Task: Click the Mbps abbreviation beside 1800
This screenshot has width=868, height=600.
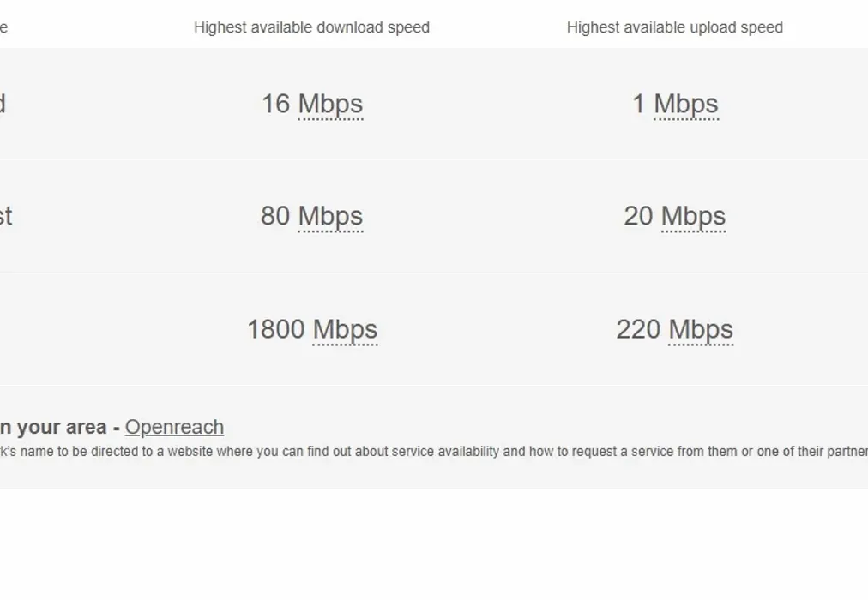Action: point(345,330)
